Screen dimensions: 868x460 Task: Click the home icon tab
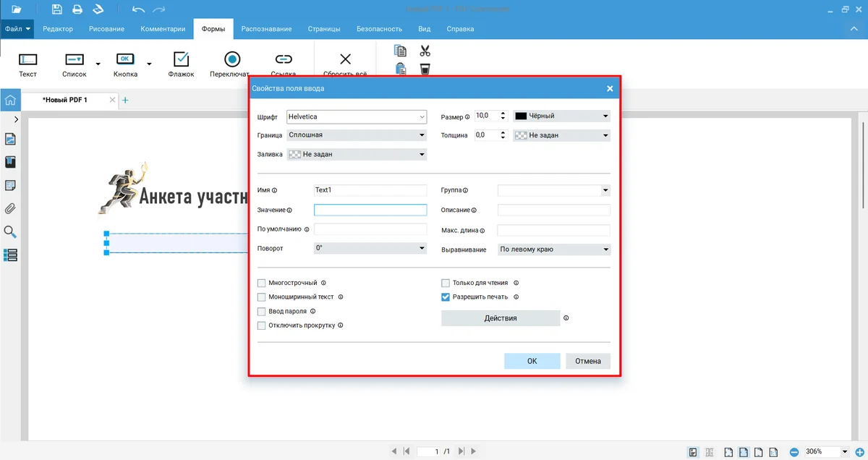[10, 100]
